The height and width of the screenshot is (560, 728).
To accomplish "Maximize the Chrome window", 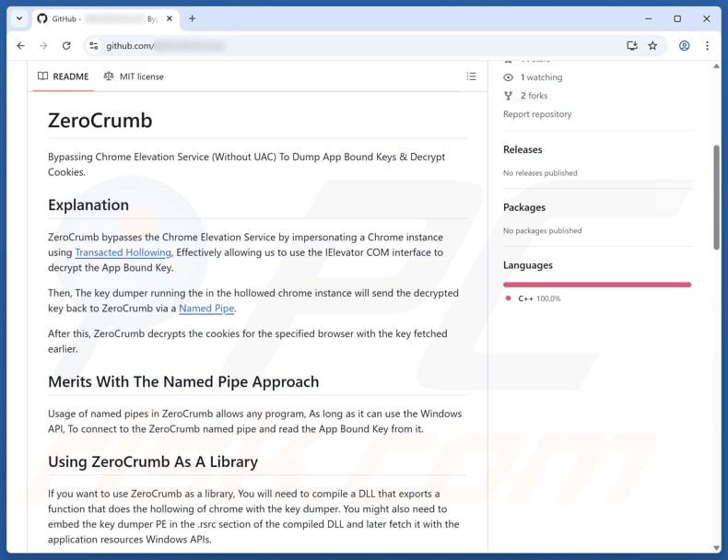I will pyautogui.click(x=677, y=18).
